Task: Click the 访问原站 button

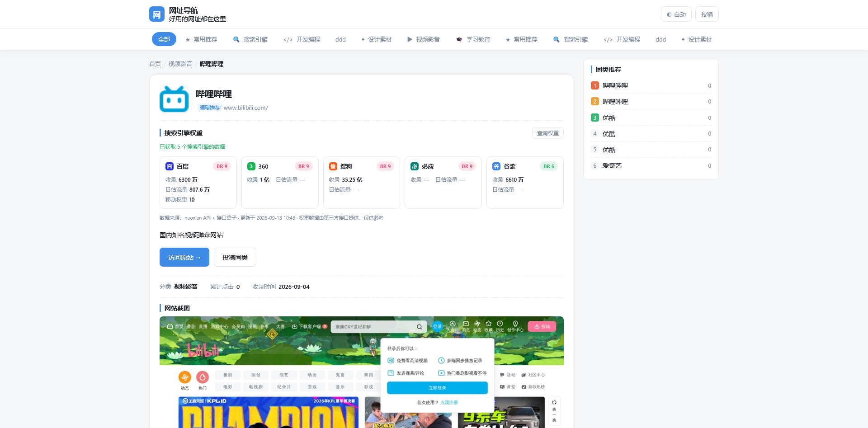Action: pyautogui.click(x=184, y=257)
